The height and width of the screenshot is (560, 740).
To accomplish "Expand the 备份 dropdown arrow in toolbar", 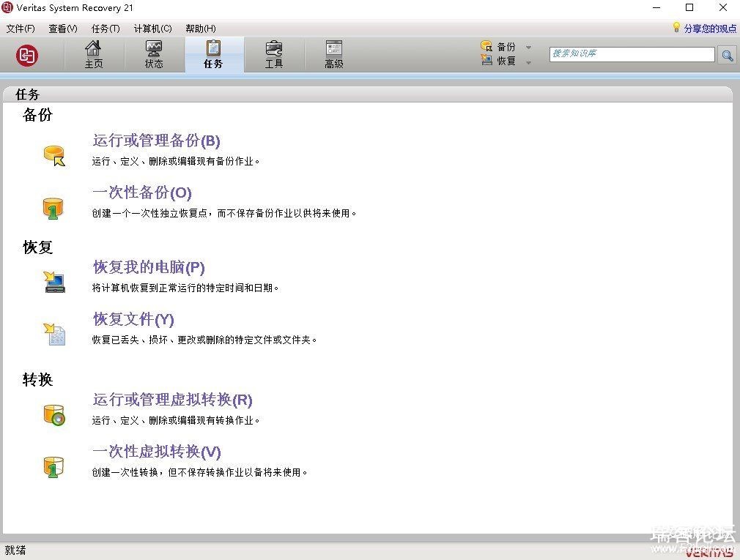I will 528,47.
